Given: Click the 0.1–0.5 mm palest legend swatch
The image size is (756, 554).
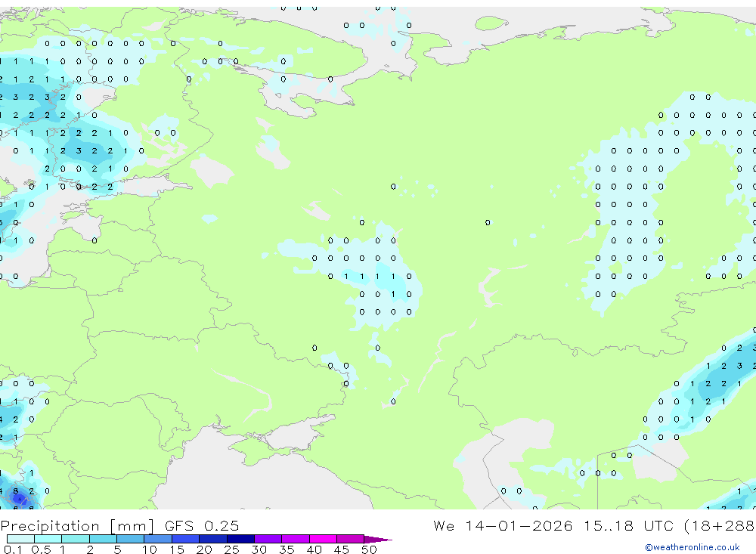Looking at the screenshot, I should 20,539.
